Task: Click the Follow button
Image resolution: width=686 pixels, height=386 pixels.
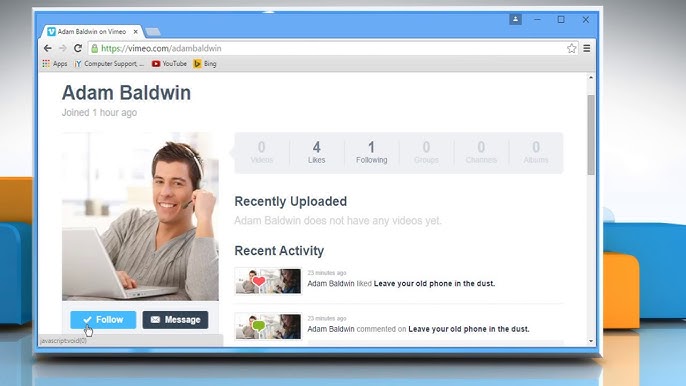Action: click(103, 319)
